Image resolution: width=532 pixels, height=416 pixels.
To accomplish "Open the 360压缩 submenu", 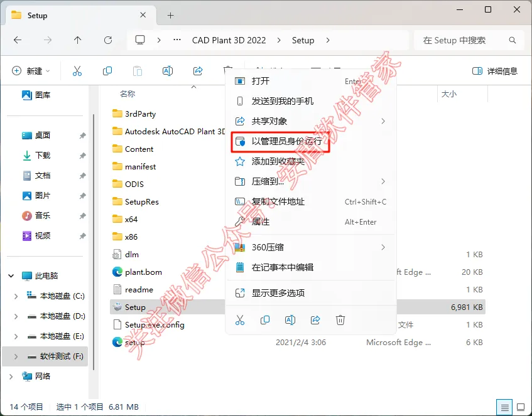I will click(x=311, y=247).
